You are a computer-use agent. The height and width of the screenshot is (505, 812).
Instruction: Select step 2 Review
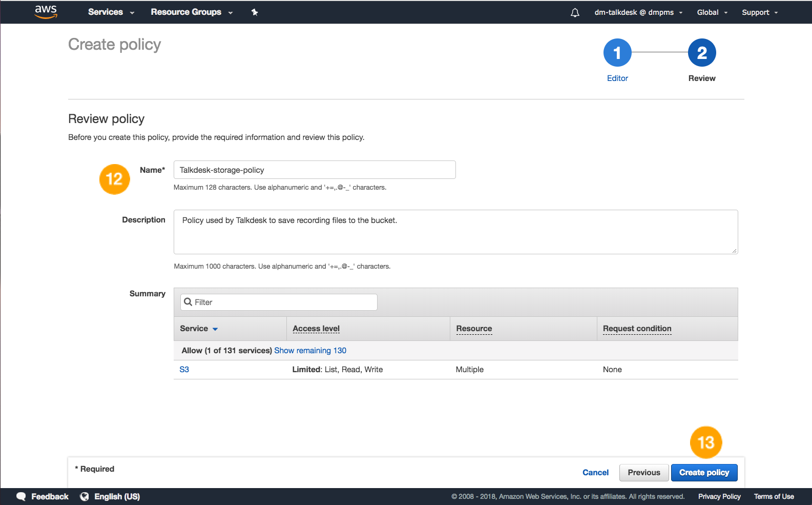pos(702,52)
